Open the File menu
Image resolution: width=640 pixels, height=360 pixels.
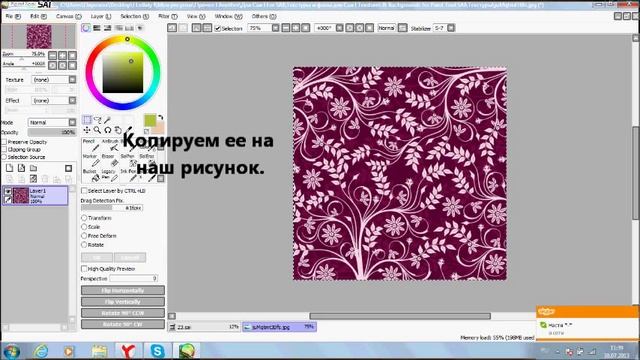[13, 16]
